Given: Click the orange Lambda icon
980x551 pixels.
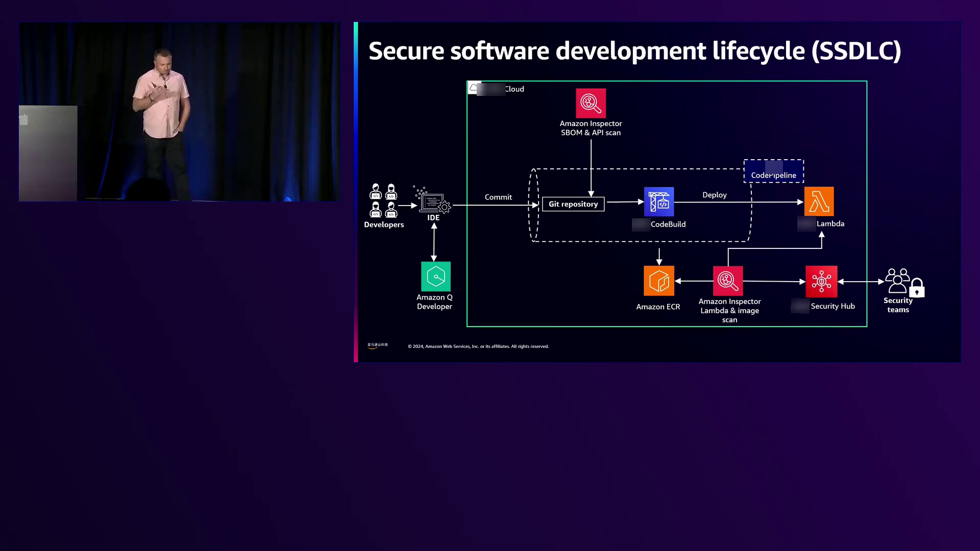Looking at the screenshot, I should [x=819, y=201].
